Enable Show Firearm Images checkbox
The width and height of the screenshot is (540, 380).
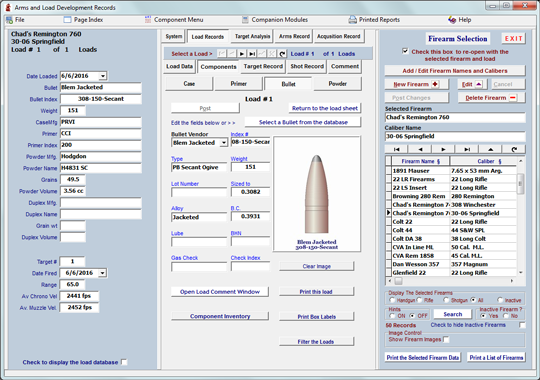point(446,339)
